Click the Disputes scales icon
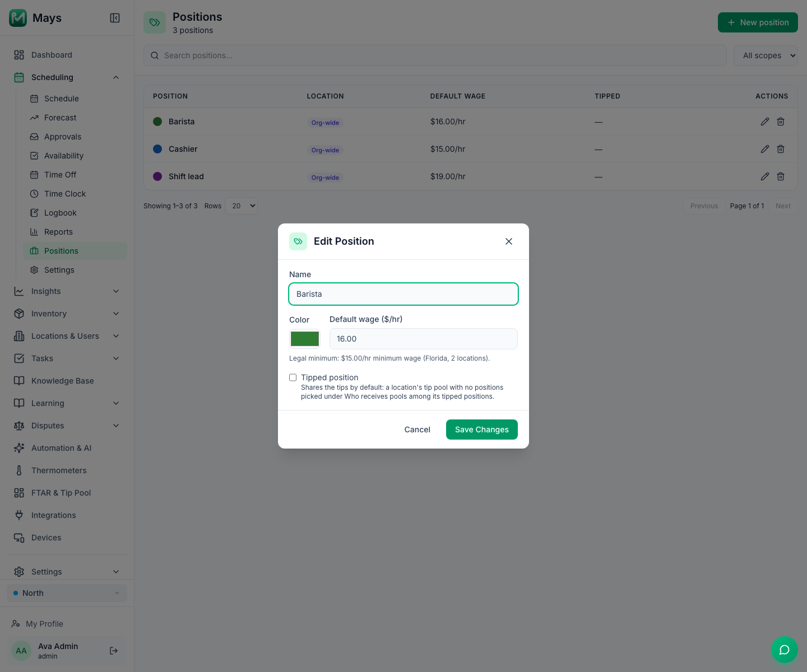The image size is (807, 672). click(19, 426)
